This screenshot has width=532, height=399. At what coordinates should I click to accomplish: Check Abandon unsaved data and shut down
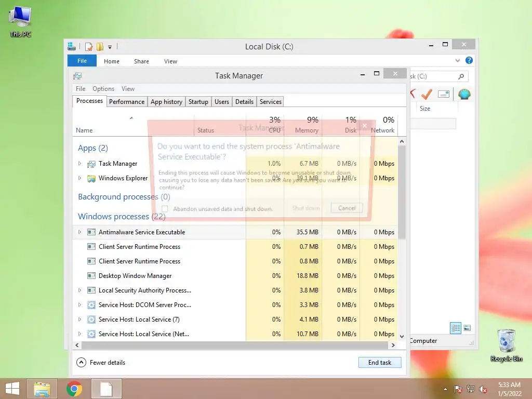(x=165, y=209)
